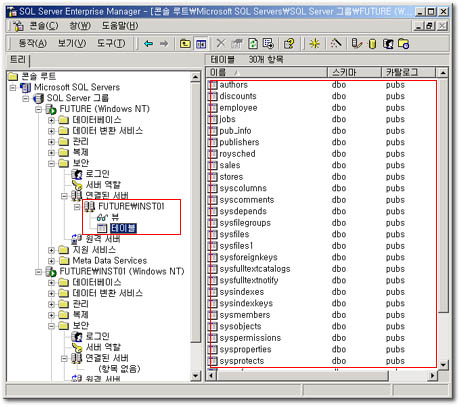Click the Up one level folder icon

click(x=185, y=44)
